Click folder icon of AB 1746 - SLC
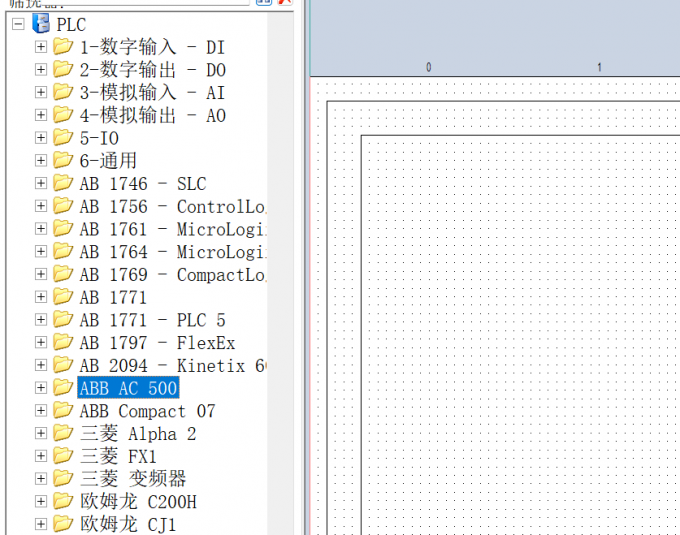 coord(63,183)
